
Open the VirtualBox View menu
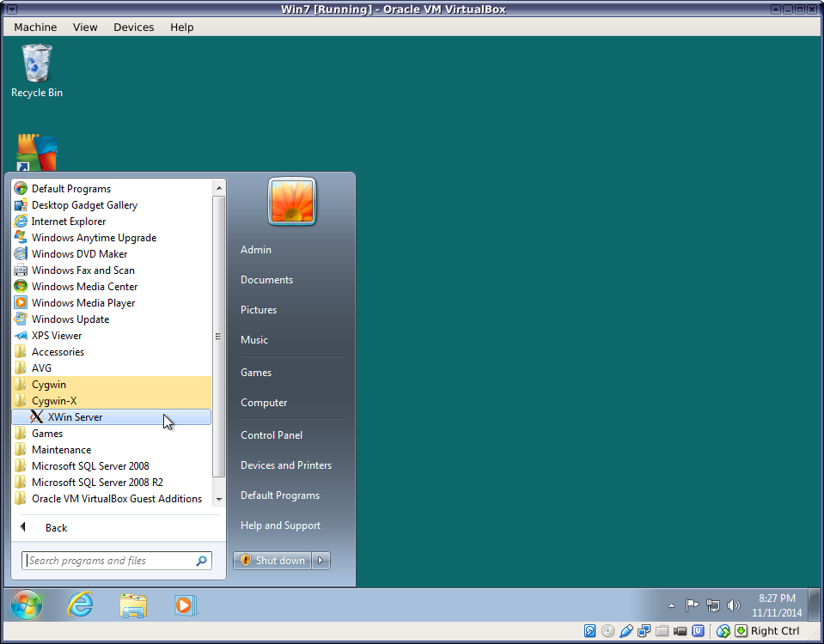coord(85,27)
